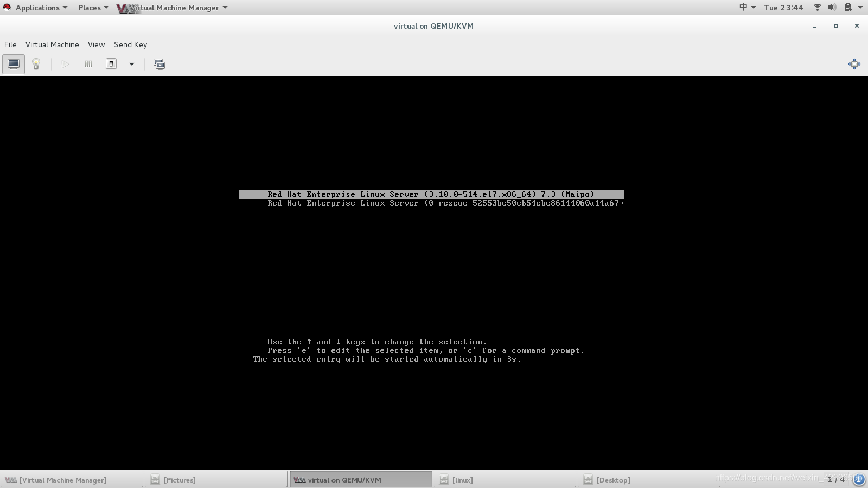Screen dimensions: 868x488
Task: Open the clock Tue 23:44
Action: coord(783,8)
